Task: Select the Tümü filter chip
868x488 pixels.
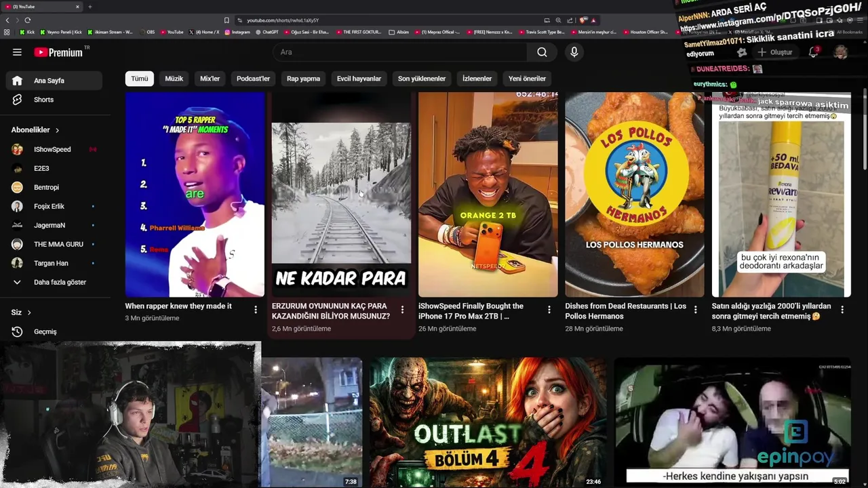Action: [140, 79]
